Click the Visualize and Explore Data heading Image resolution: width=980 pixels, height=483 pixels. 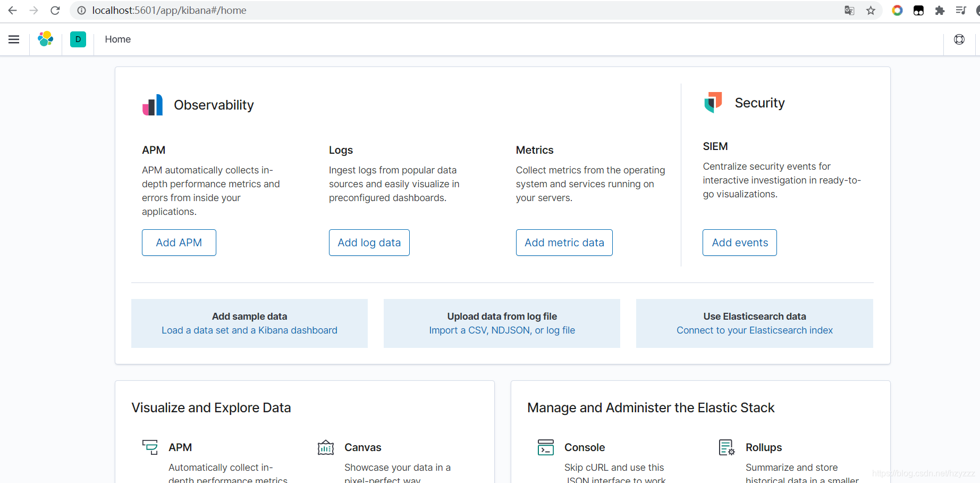tap(211, 407)
